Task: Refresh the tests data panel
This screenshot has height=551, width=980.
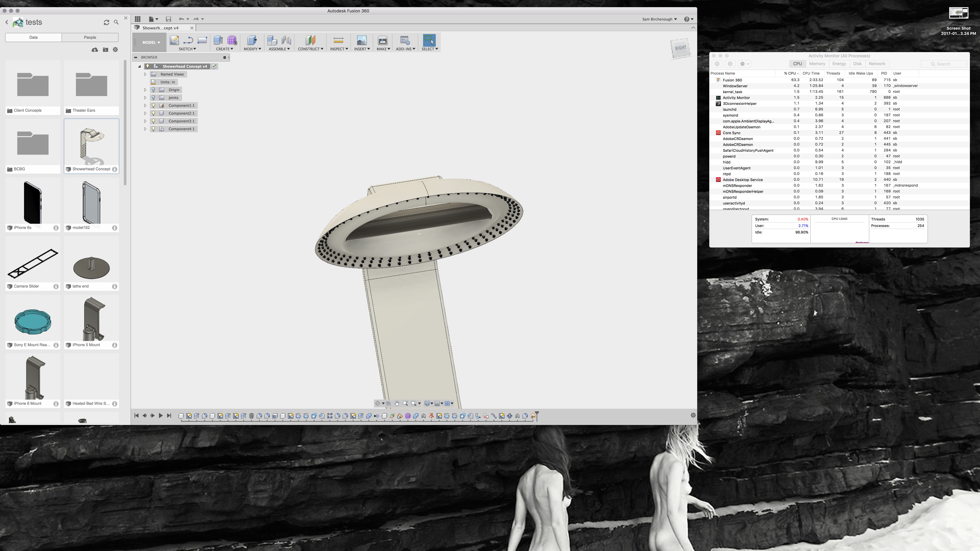Action: point(107,22)
